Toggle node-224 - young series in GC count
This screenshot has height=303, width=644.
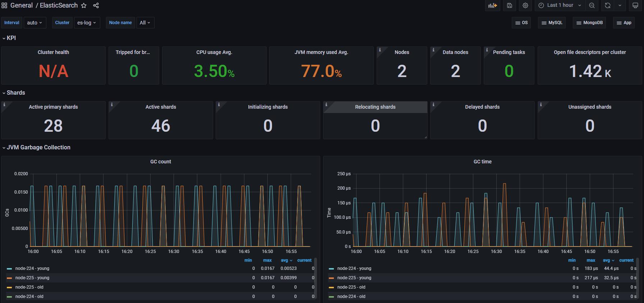pos(32,268)
